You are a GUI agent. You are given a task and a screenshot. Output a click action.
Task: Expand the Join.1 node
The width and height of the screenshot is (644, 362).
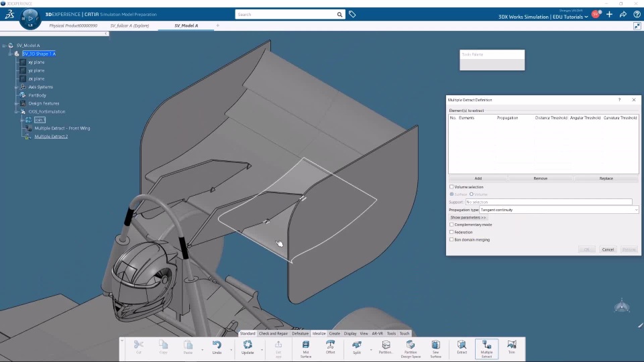[22, 120]
